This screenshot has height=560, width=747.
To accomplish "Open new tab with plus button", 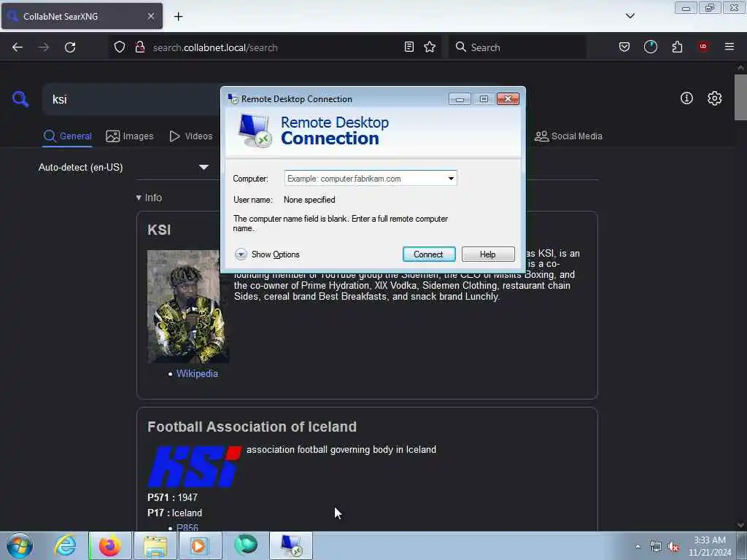I will [x=178, y=17].
